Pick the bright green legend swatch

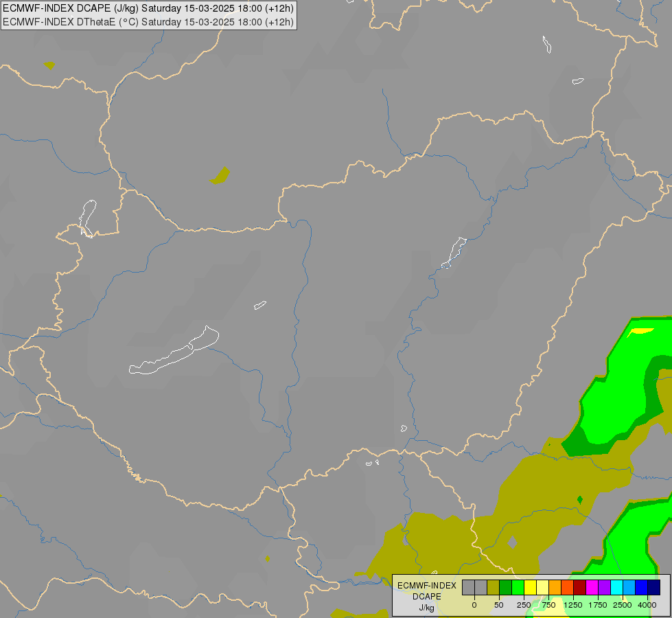(x=518, y=588)
